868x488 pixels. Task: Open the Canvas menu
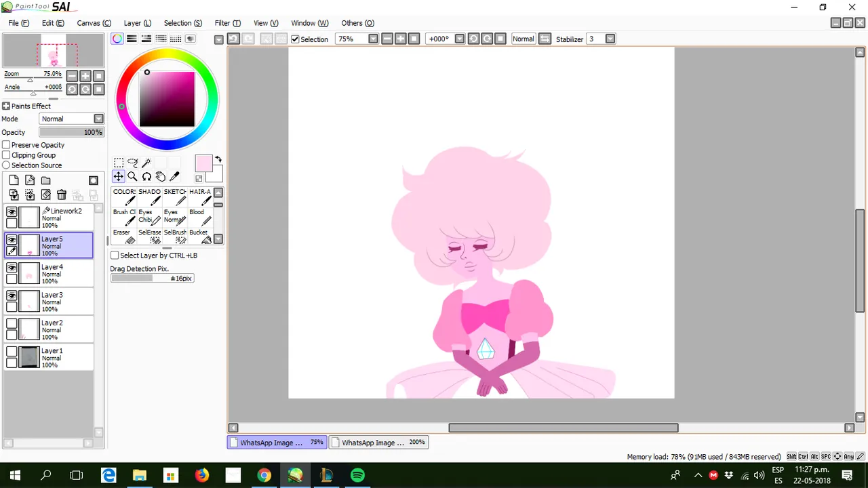coord(94,23)
